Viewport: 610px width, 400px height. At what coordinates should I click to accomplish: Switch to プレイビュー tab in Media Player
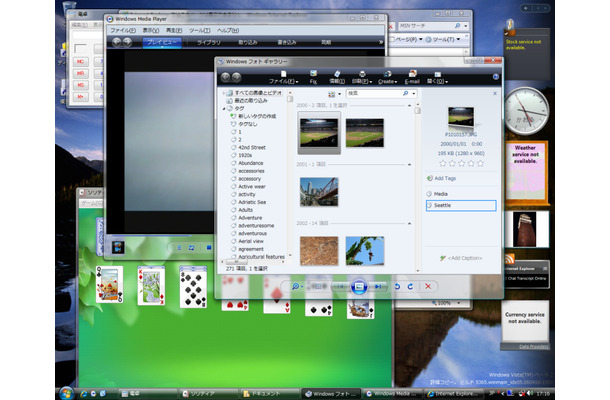pos(162,42)
